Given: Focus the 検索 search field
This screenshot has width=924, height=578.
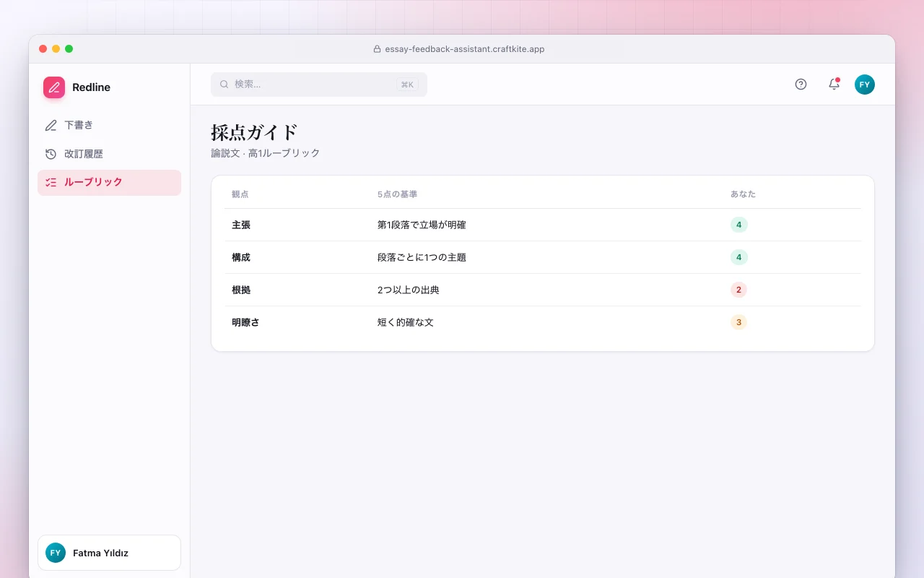Looking at the screenshot, I should click(x=319, y=85).
